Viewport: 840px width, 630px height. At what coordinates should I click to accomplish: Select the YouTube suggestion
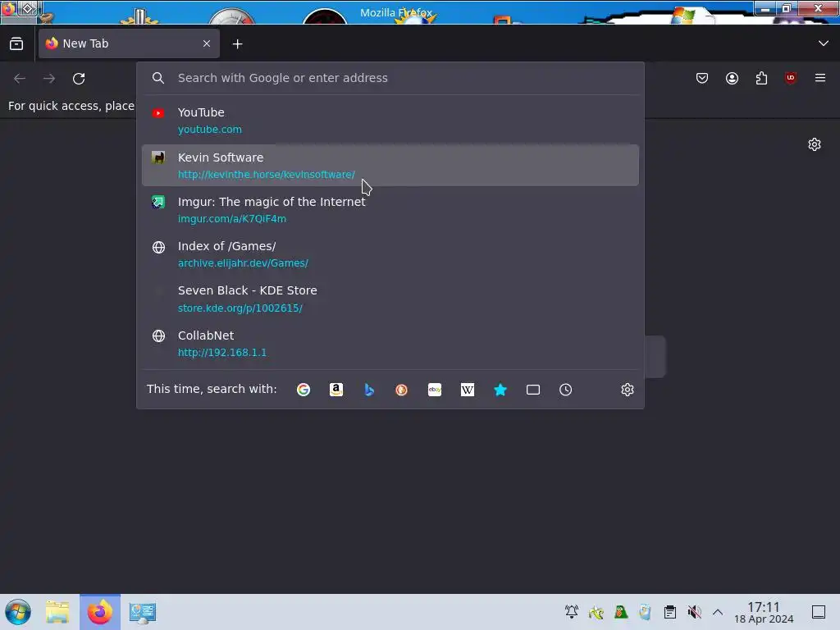pyautogui.click(x=390, y=121)
